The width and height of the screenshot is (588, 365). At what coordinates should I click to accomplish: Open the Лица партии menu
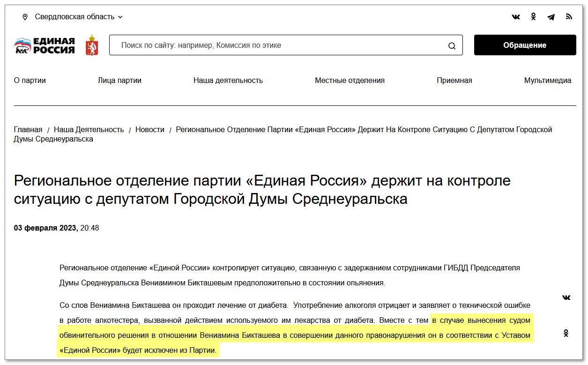coord(119,80)
